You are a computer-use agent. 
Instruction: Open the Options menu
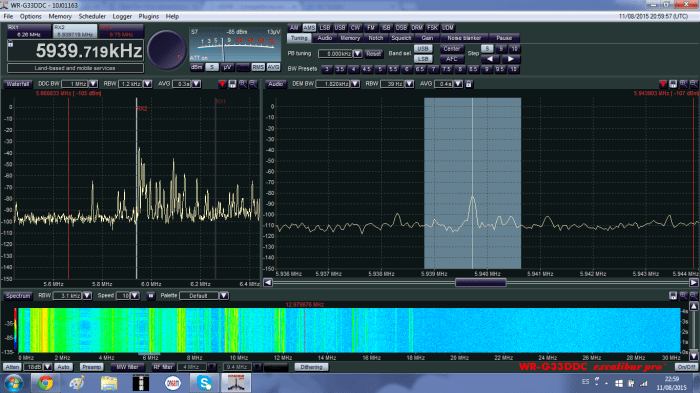[30, 17]
